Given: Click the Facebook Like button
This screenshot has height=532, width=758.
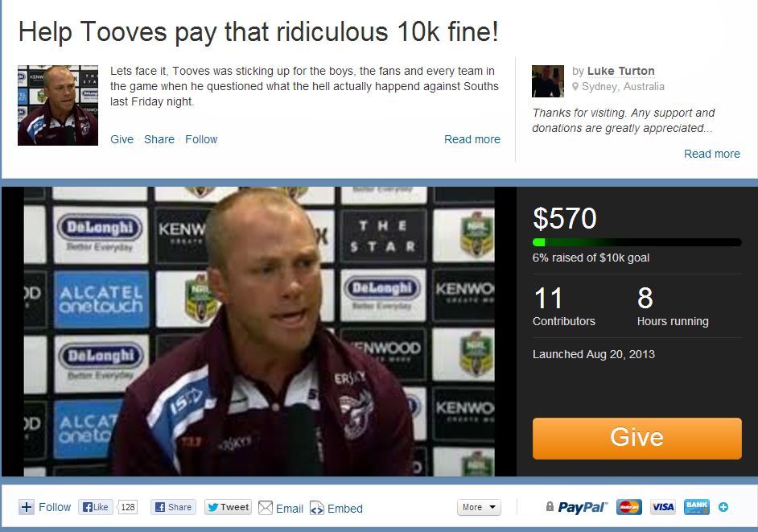Looking at the screenshot, I should point(96,507).
